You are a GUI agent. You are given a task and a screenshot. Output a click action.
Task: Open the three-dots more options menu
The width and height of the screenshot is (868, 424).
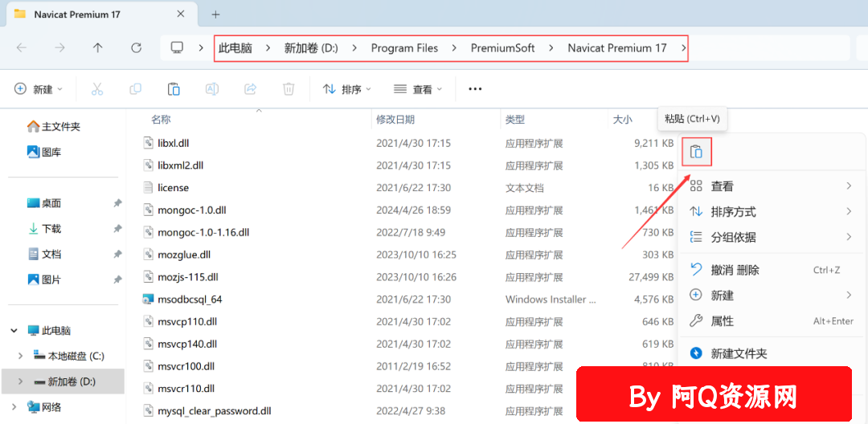click(475, 89)
